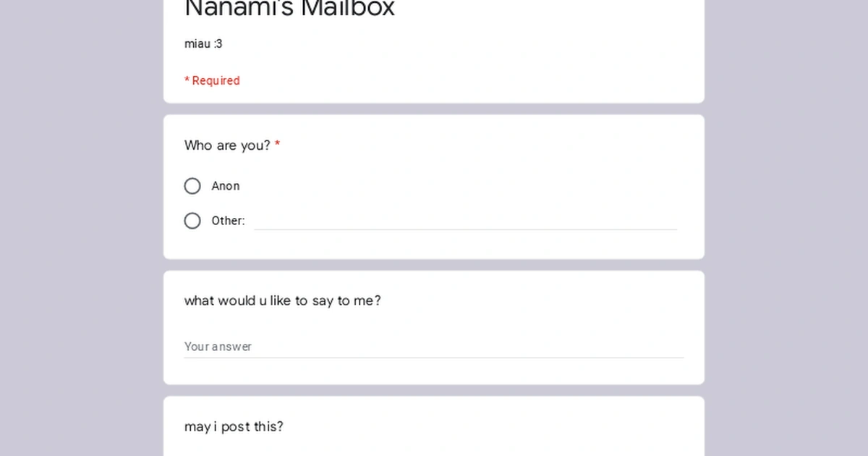This screenshot has width=868, height=456.
Task: Click the red "Required" notice
Action: click(x=212, y=80)
